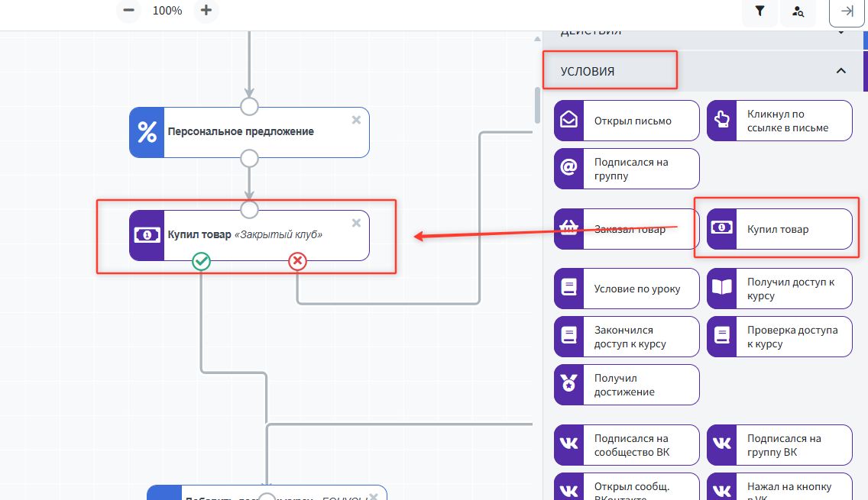Open the filter funnel icon
868x500 pixels.
click(760, 11)
